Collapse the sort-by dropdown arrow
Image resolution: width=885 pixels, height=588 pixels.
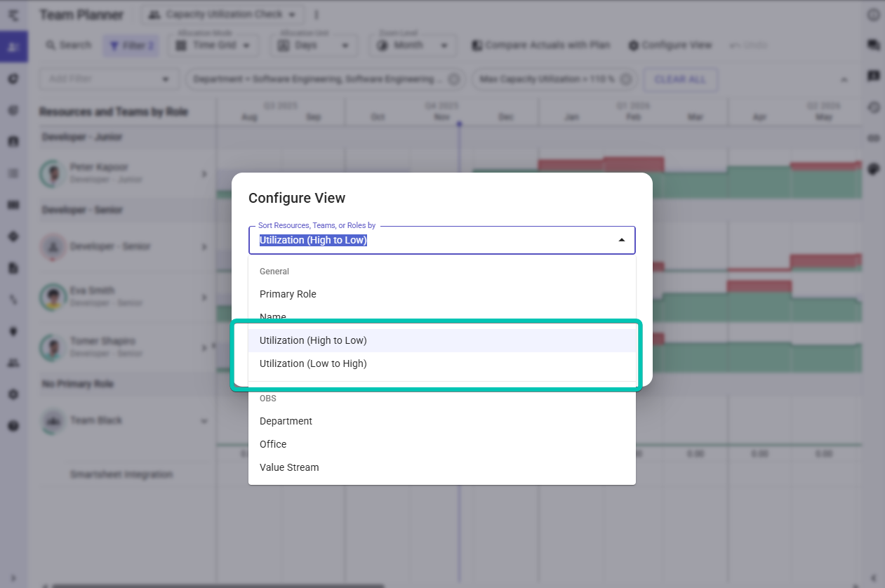(621, 240)
